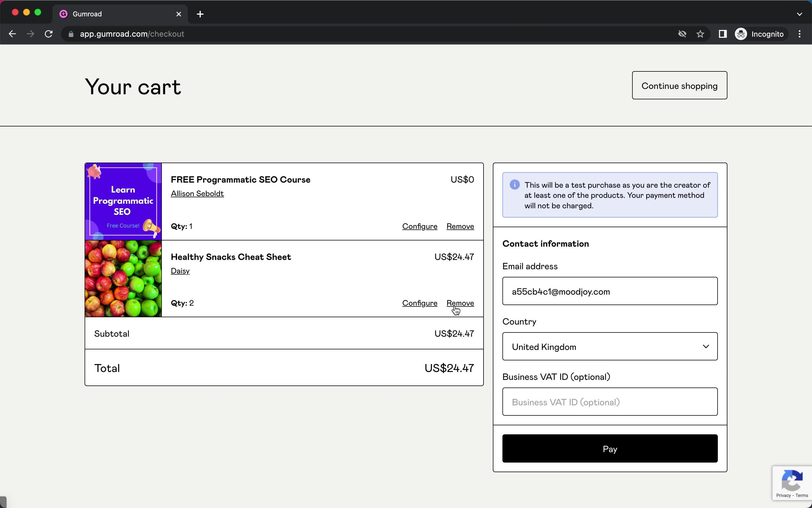Click the Continue shopping button
812x508 pixels.
679,85
